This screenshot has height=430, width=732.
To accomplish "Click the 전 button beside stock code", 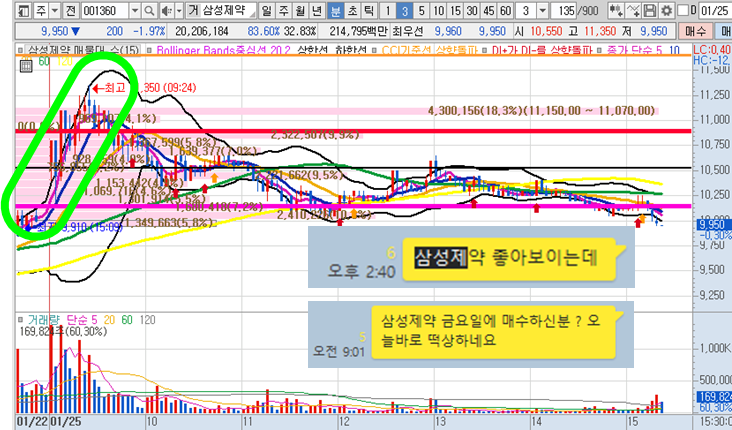I will point(70,10).
